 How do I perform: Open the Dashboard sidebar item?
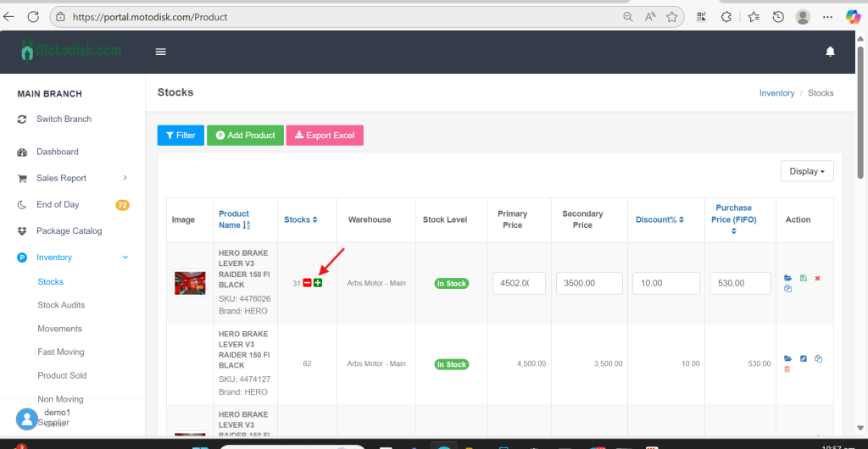click(57, 152)
